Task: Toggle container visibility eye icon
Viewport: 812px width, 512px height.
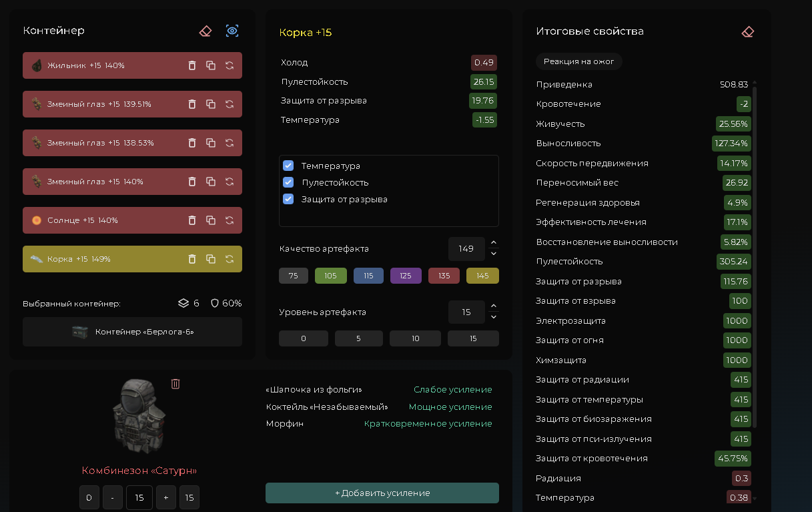Action: [x=232, y=31]
